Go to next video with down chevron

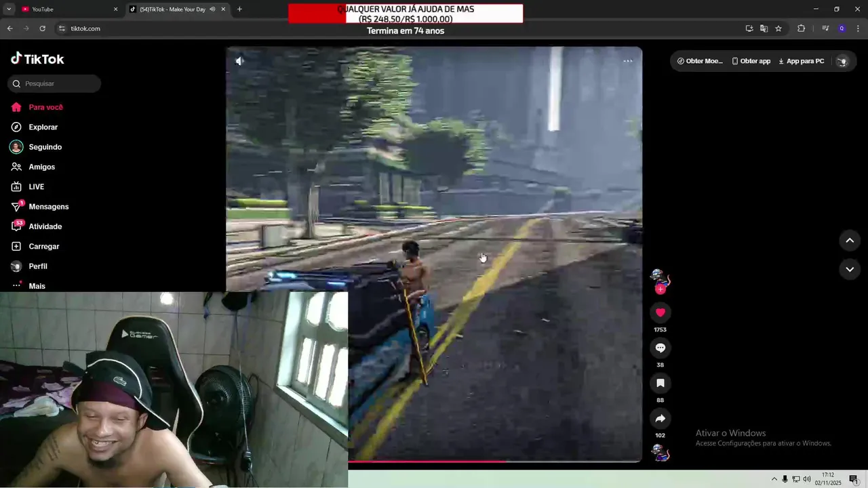pos(850,269)
